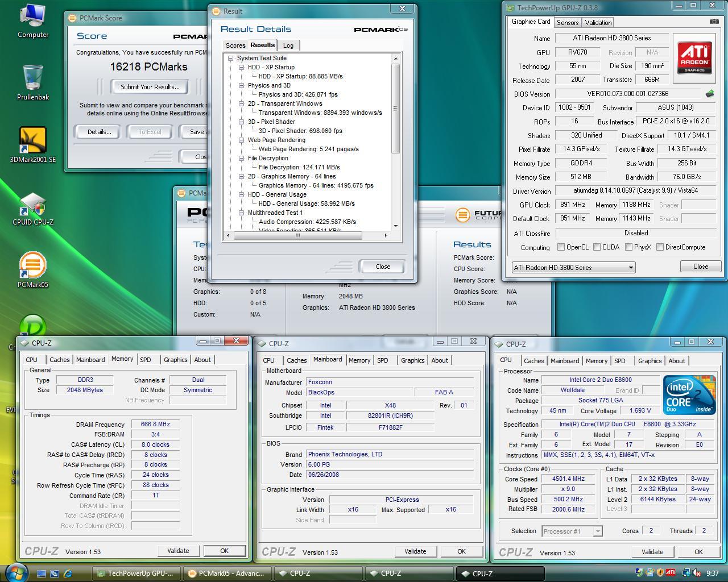The height and width of the screenshot is (582, 728).
Task: Open the Validation tab in GPU-Z
Action: pos(598,23)
